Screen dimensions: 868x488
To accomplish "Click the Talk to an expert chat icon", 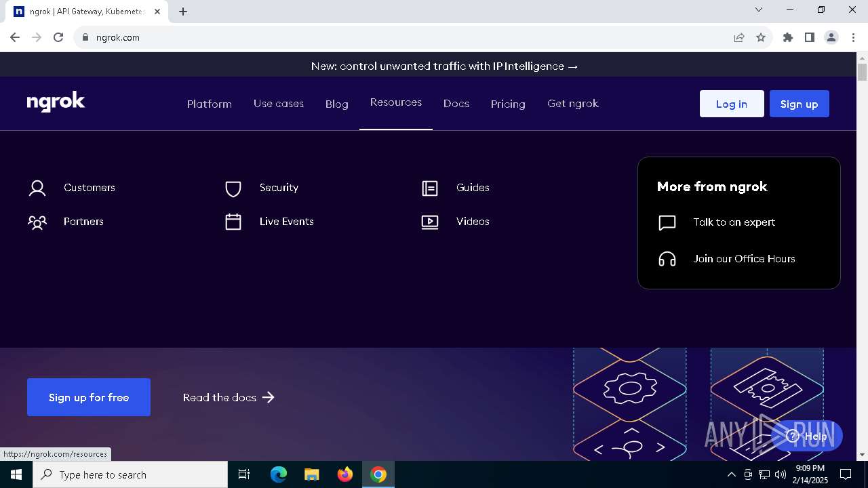I will tap(667, 223).
